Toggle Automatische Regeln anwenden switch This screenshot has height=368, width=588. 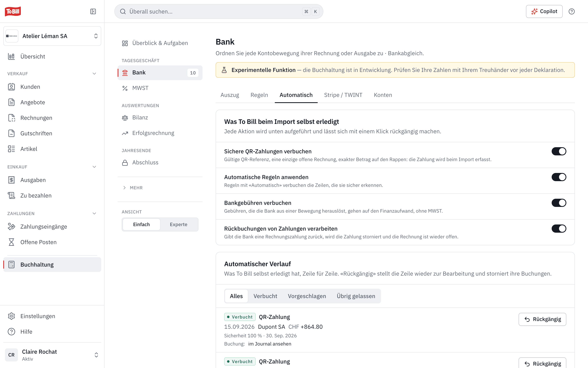(559, 177)
